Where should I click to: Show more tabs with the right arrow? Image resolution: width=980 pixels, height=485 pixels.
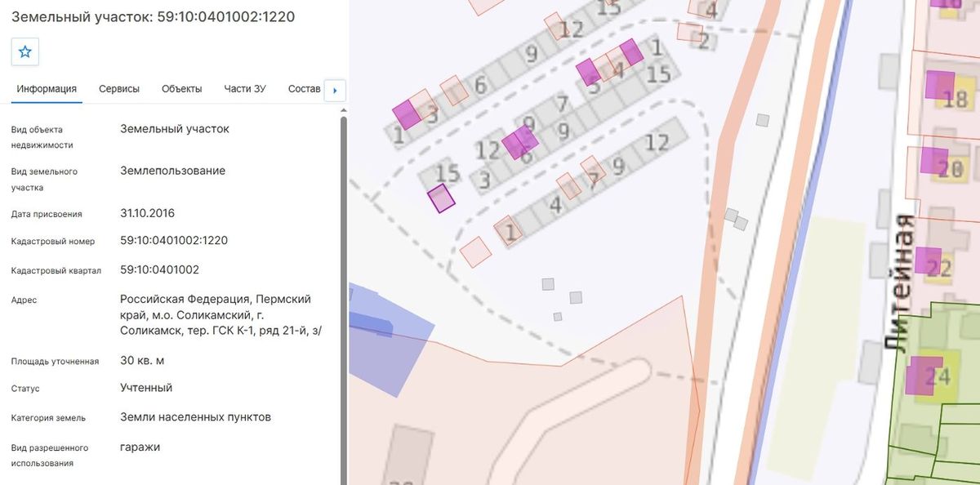point(335,90)
